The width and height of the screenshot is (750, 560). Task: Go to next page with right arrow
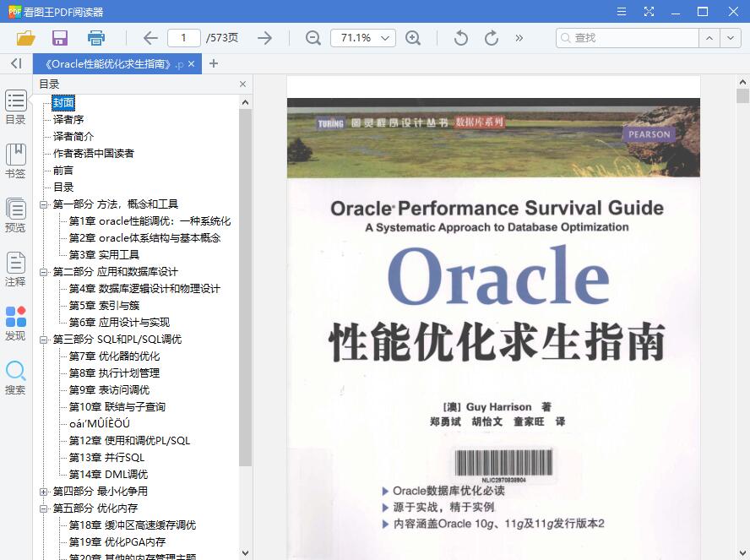click(264, 38)
